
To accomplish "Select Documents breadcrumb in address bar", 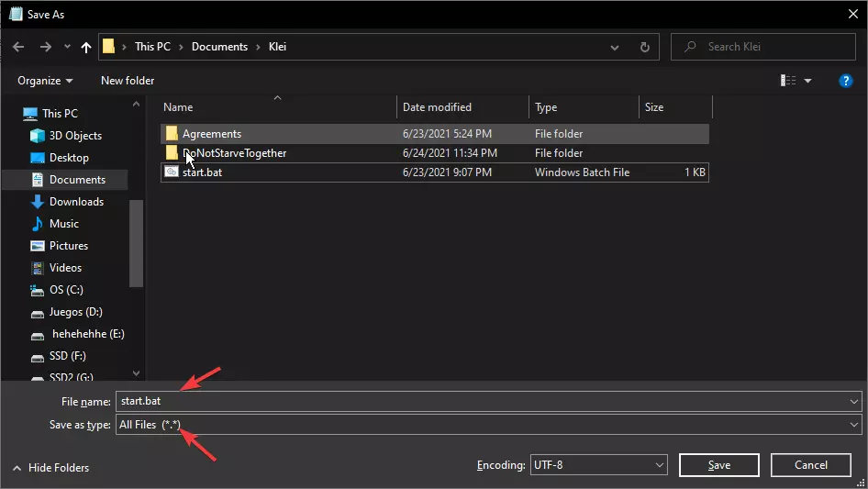I will pos(220,47).
